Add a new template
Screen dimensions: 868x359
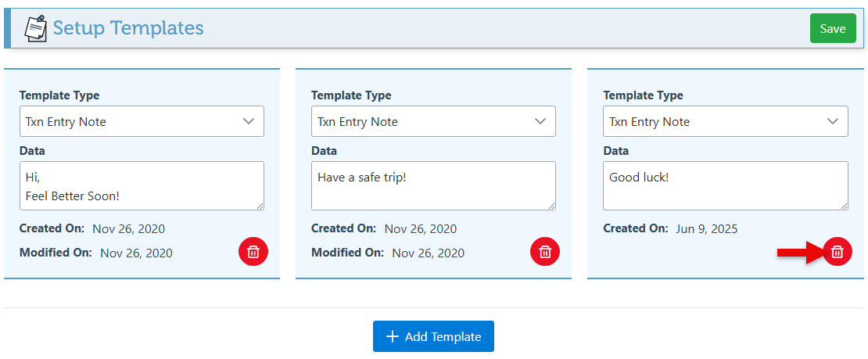tap(433, 336)
